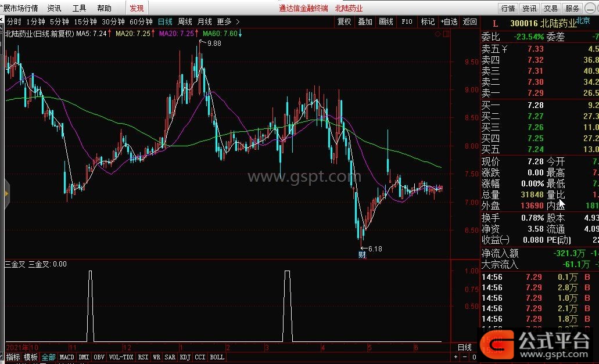The width and height of the screenshot is (599, 364).
Task: Switch to the 15分钟 chart tab
Action: click(85, 21)
